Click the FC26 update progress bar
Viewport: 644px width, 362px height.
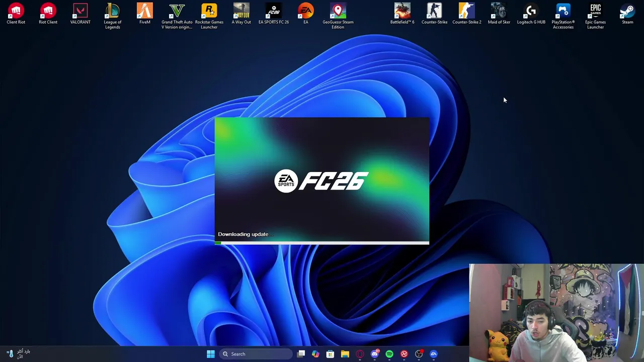click(322, 243)
